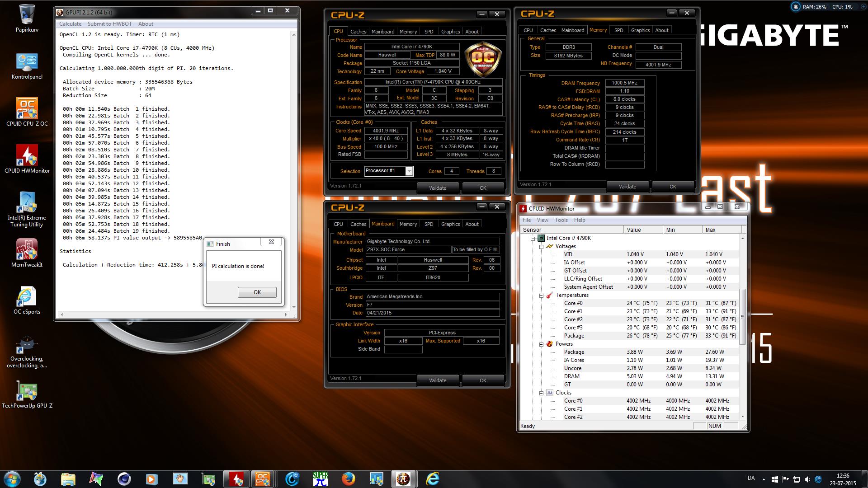Collapse the Clocks node in HWMonitor
The height and width of the screenshot is (488, 868).
coord(541,393)
